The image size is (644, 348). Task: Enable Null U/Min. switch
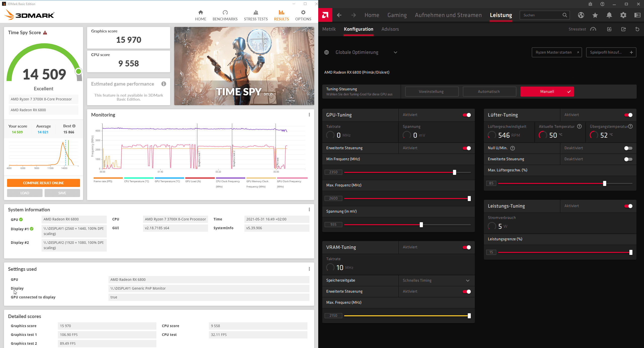(628, 148)
